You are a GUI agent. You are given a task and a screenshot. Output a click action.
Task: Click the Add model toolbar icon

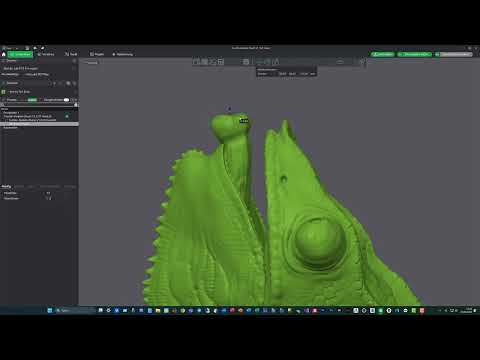196,62
